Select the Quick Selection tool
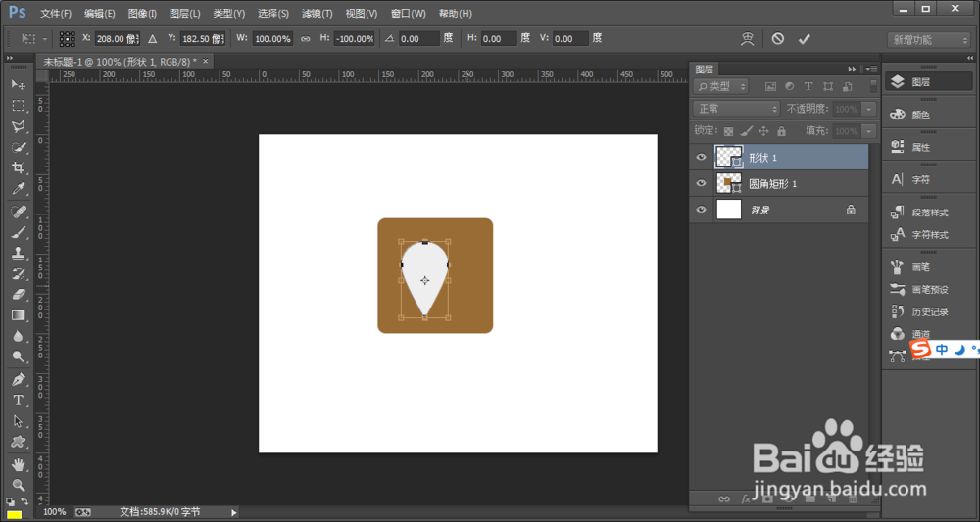Viewport: 980px width, 522px height. pos(18,147)
